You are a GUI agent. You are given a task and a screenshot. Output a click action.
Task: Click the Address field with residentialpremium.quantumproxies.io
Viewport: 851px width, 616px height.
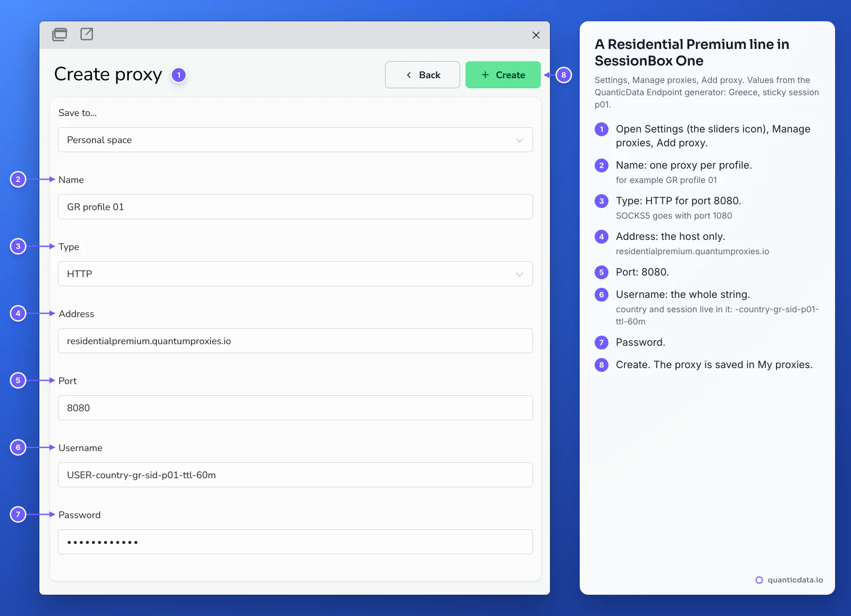pyautogui.click(x=295, y=341)
